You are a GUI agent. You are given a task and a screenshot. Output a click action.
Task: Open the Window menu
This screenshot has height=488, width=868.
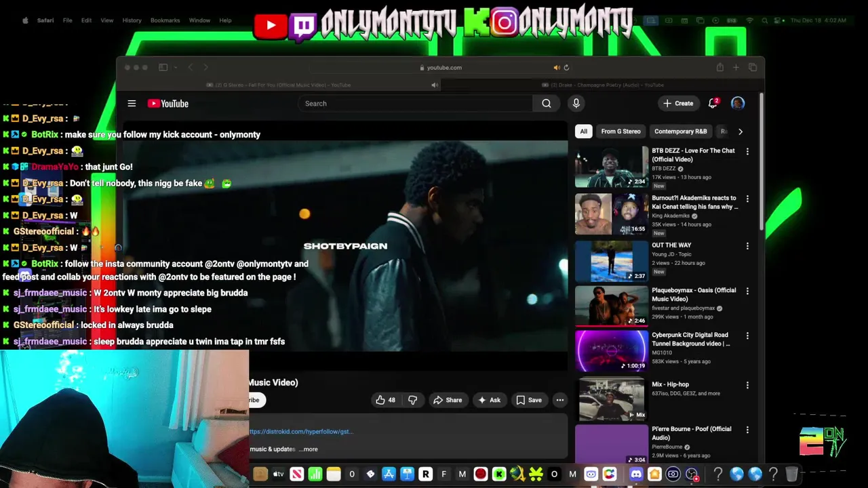click(x=199, y=20)
